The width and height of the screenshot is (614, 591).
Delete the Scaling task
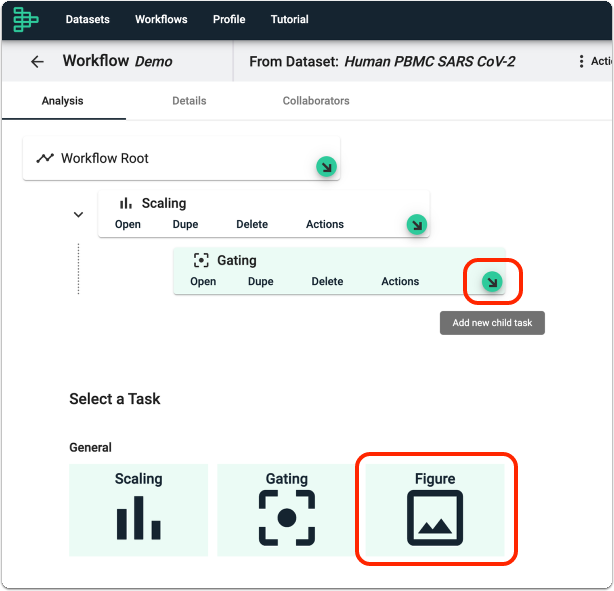click(252, 224)
